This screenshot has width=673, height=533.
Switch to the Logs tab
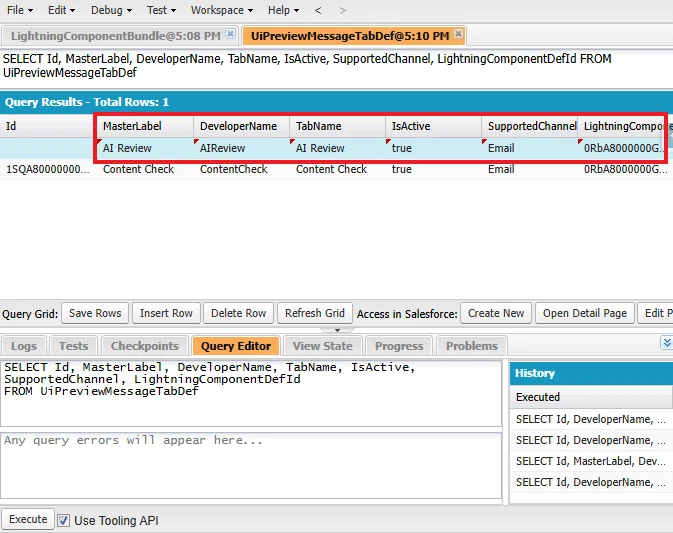pyautogui.click(x=24, y=346)
